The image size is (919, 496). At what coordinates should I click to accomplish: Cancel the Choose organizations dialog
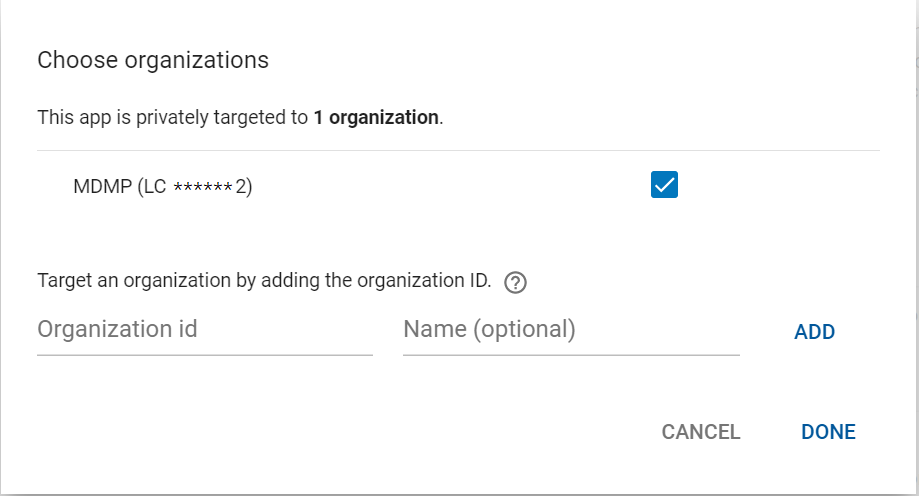(x=701, y=432)
